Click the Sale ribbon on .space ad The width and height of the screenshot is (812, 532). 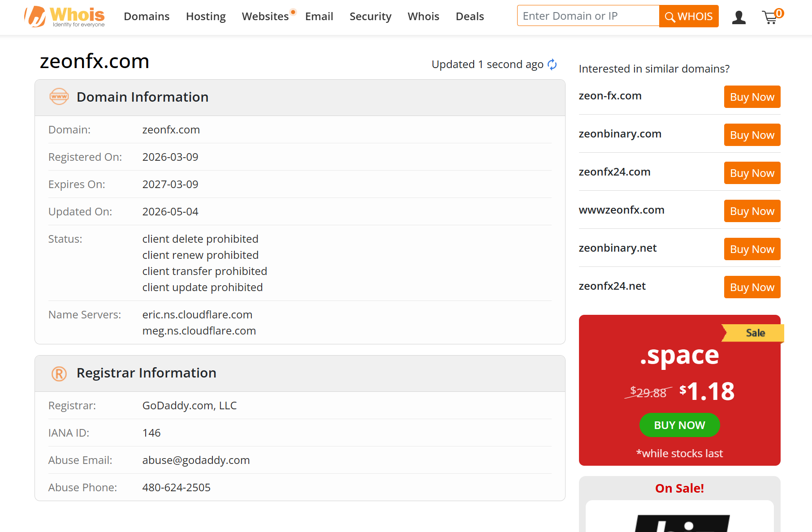coord(753,333)
